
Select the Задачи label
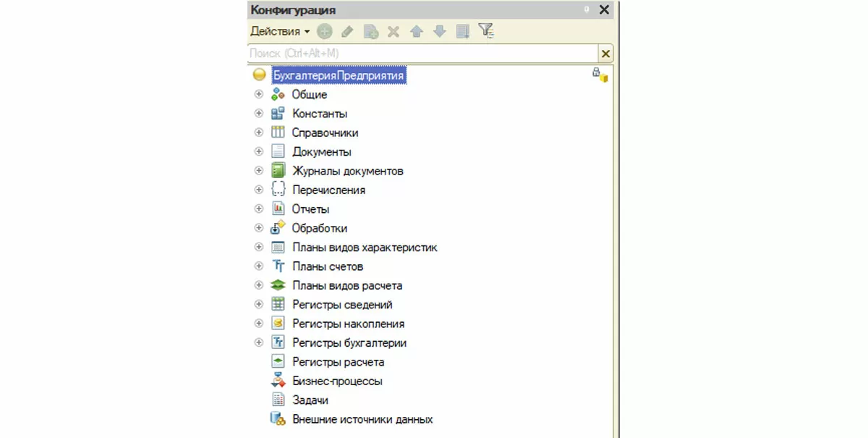[x=310, y=400]
